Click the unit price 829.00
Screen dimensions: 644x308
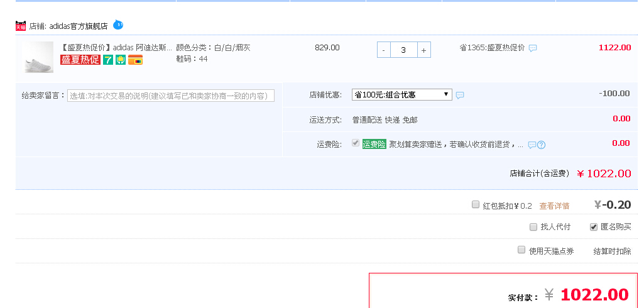coord(327,48)
